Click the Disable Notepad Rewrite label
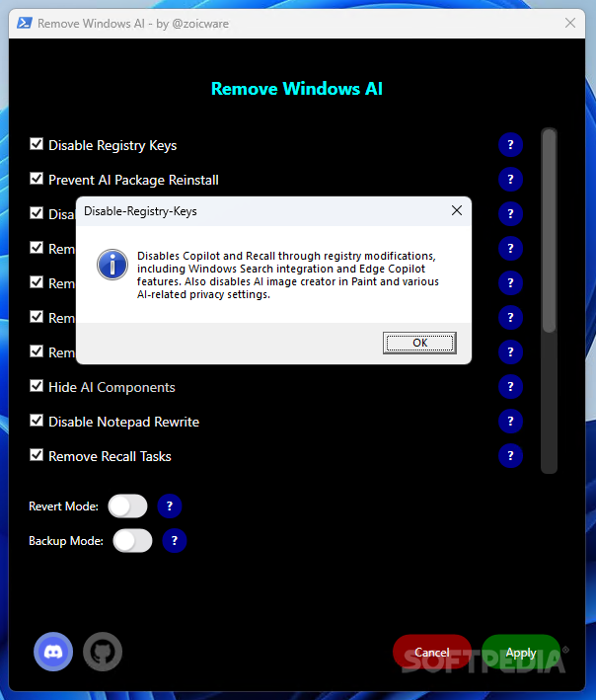Image resolution: width=596 pixels, height=700 pixels. point(123,422)
